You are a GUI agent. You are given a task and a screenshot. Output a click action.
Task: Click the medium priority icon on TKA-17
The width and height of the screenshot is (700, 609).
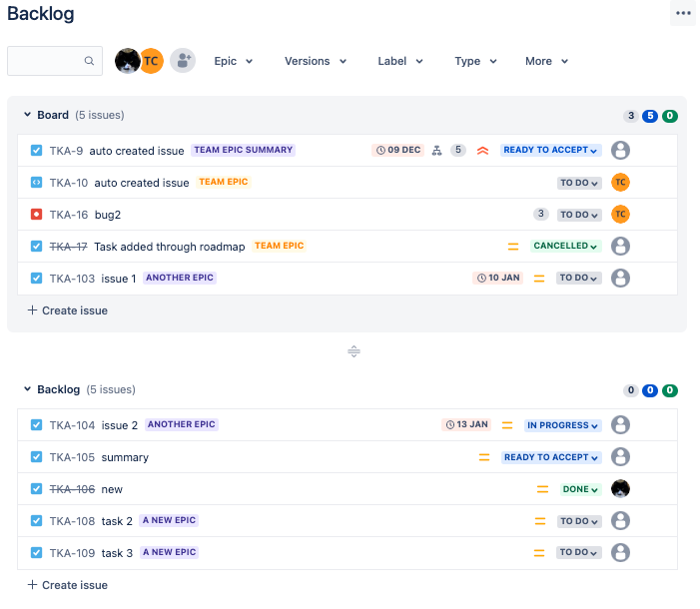[513, 247]
